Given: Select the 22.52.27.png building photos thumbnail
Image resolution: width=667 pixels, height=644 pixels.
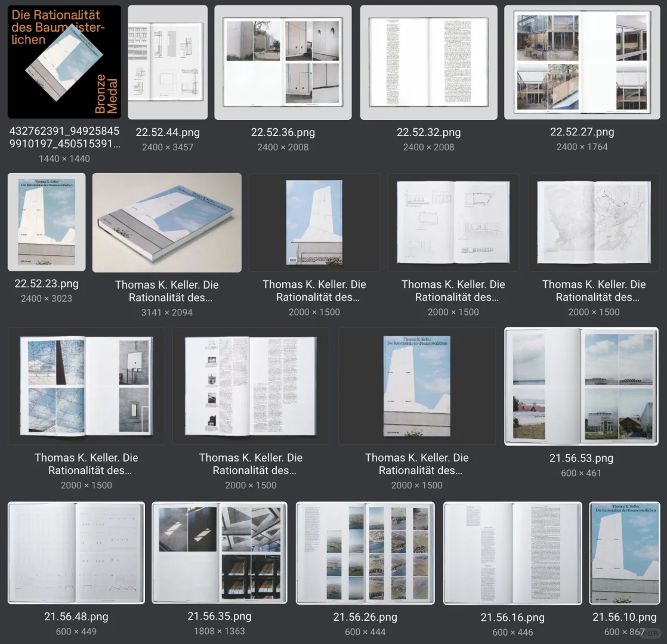Looking at the screenshot, I should (x=582, y=62).
